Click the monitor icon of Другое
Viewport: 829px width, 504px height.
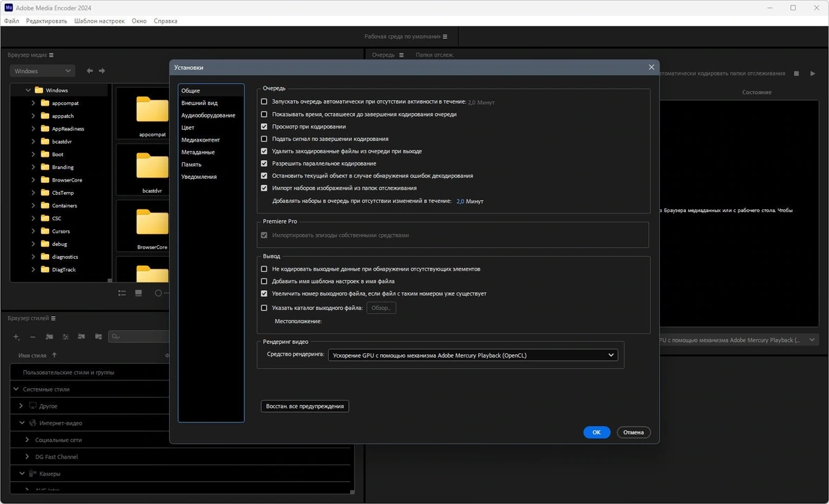[x=32, y=406]
